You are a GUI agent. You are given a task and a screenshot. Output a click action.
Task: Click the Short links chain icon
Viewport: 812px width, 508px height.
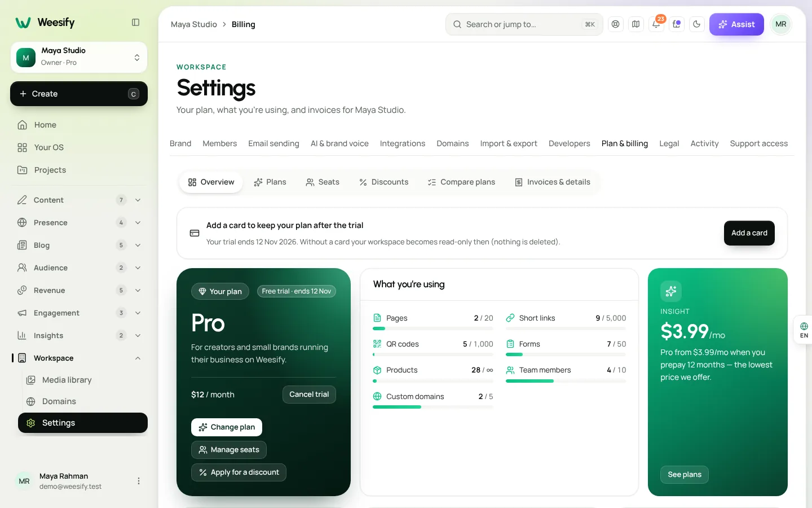click(x=510, y=318)
